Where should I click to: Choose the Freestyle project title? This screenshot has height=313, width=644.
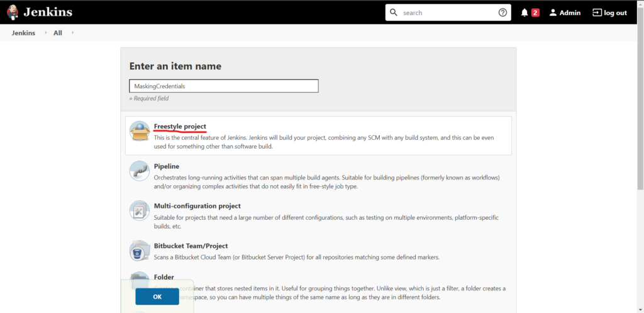click(180, 126)
